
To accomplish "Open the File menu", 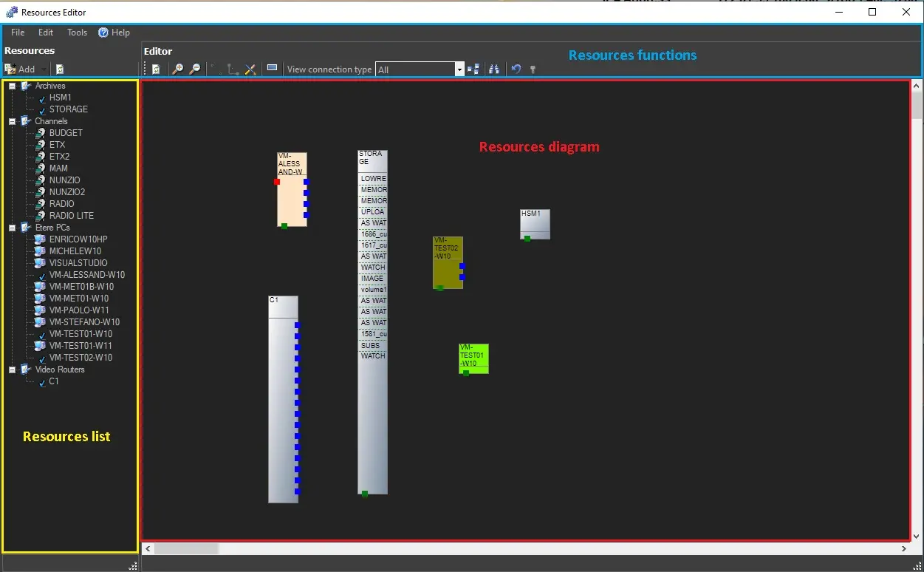I will (x=18, y=33).
